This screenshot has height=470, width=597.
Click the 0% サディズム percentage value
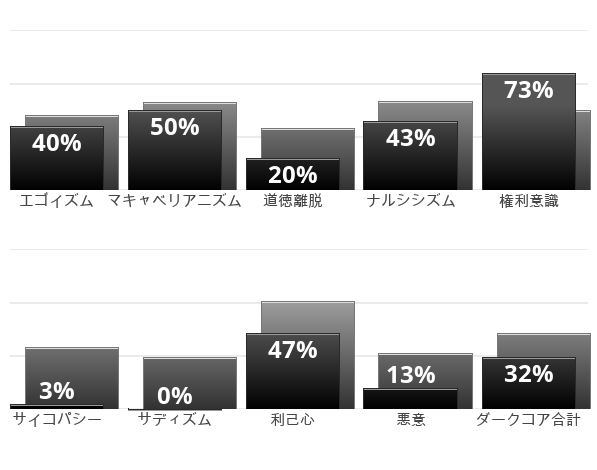(x=175, y=396)
